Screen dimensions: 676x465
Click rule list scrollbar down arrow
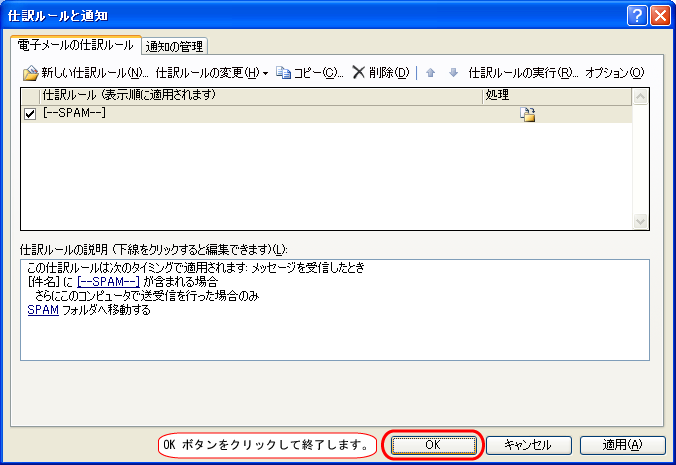pyautogui.click(x=640, y=221)
